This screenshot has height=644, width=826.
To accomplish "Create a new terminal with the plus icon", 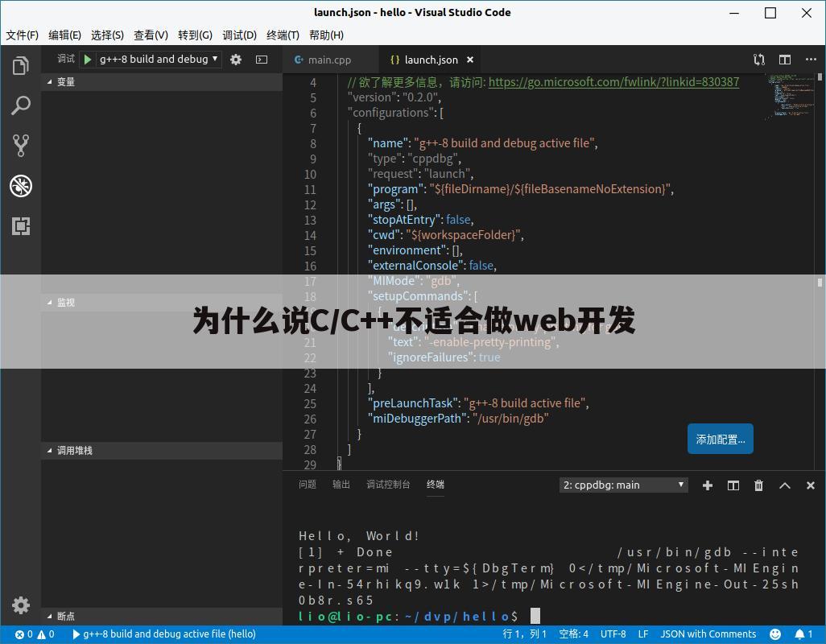I will click(708, 485).
